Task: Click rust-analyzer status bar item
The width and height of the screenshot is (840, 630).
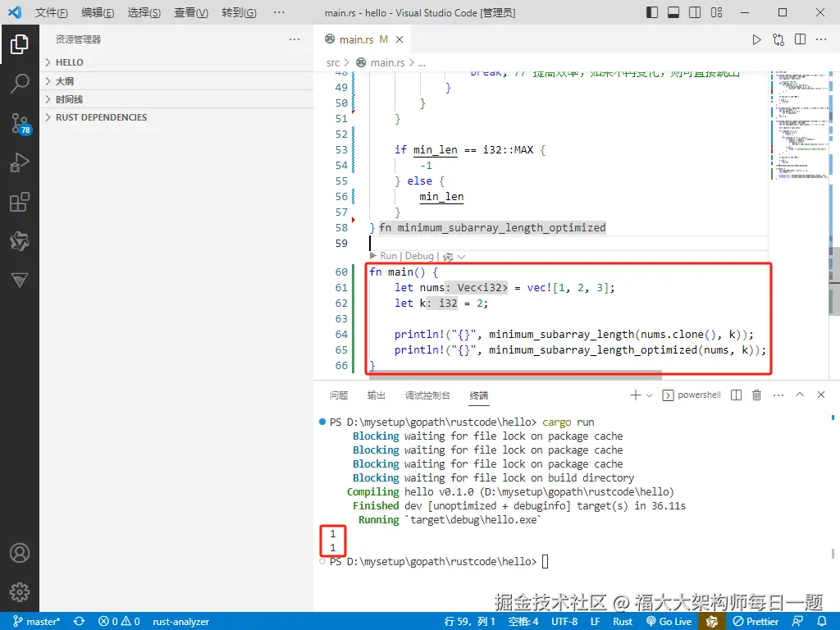Action: click(x=180, y=622)
